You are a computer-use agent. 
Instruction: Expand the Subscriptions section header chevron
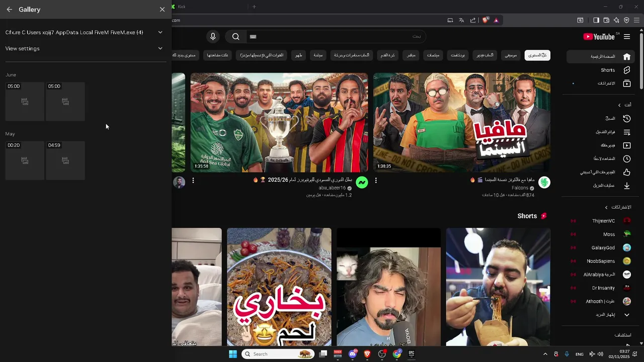606,207
